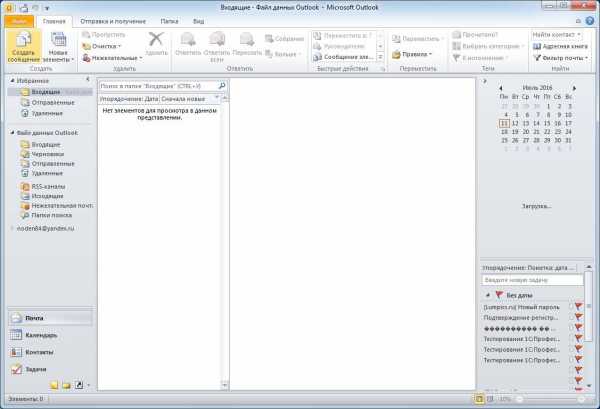Switch to the Главная tab
Viewport: 600px width, 409px height.
coord(54,21)
